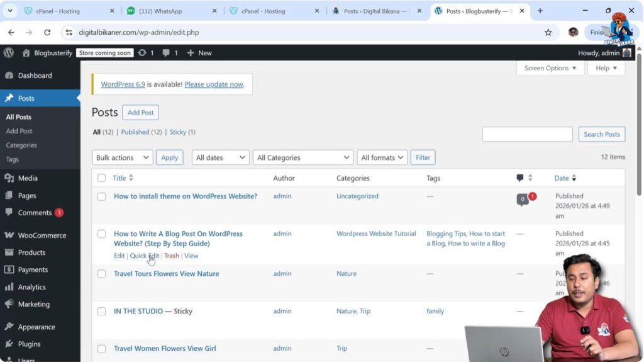
Task: Open the Dashboard sidebar icon
Action: 9,76
